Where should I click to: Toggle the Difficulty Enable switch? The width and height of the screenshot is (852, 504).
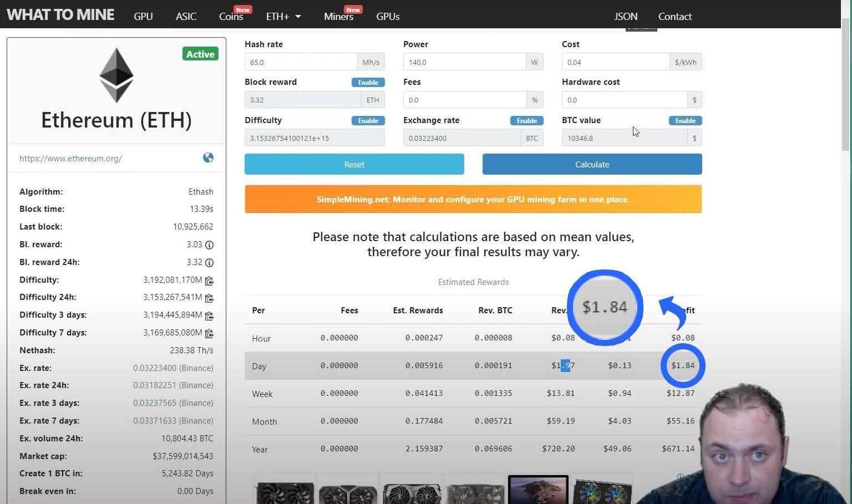[368, 120]
